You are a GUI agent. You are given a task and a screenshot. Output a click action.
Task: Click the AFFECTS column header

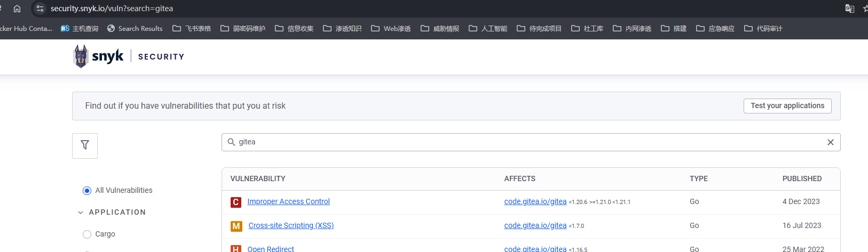coord(519,178)
